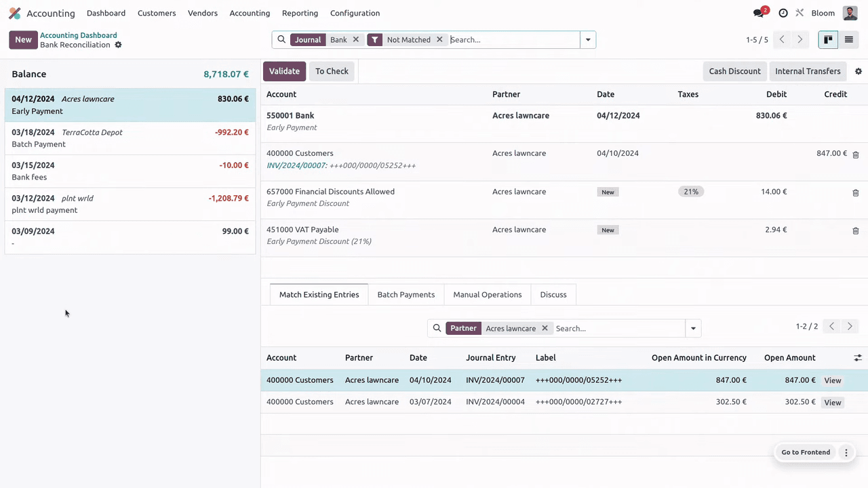Remove the Acres lawncare partner filter
Viewport: 868px width, 488px height.
pos(545,329)
